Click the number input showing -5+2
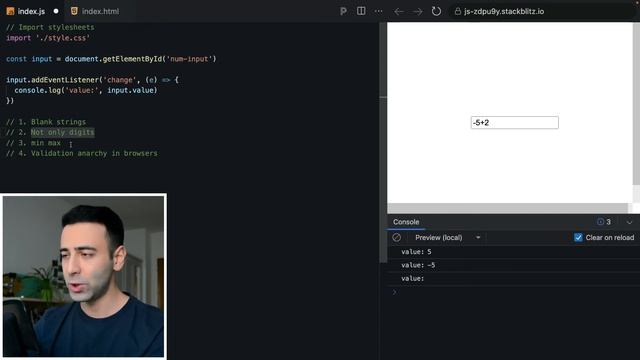Viewport: 640px width, 360px height. coord(514,122)
